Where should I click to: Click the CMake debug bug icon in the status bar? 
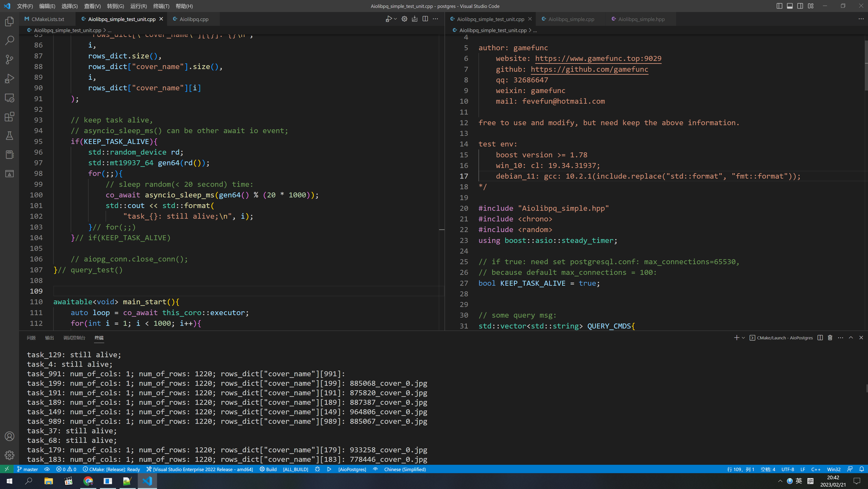pyautogui.click(x=317, y=469)
